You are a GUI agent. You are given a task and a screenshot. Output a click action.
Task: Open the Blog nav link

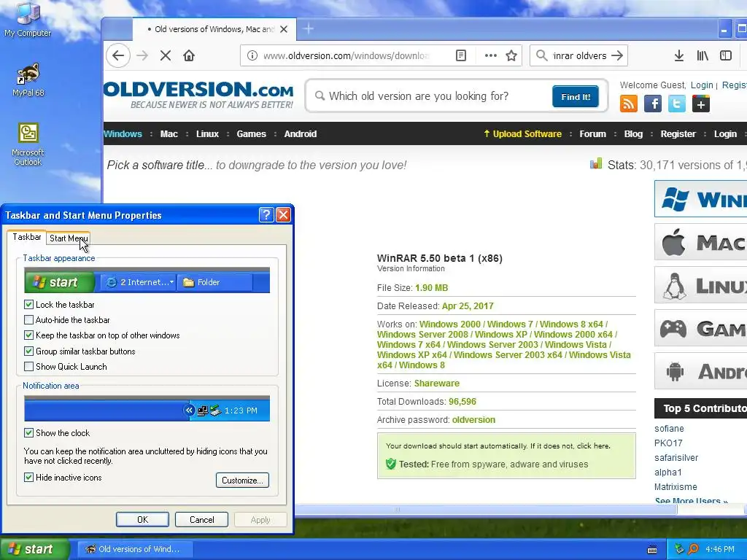click(633, 134)
